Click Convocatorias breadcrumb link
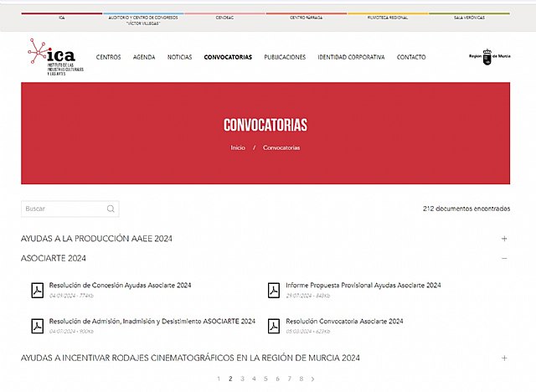This screenshot has width=536, height=392. [x=281, y=147]
